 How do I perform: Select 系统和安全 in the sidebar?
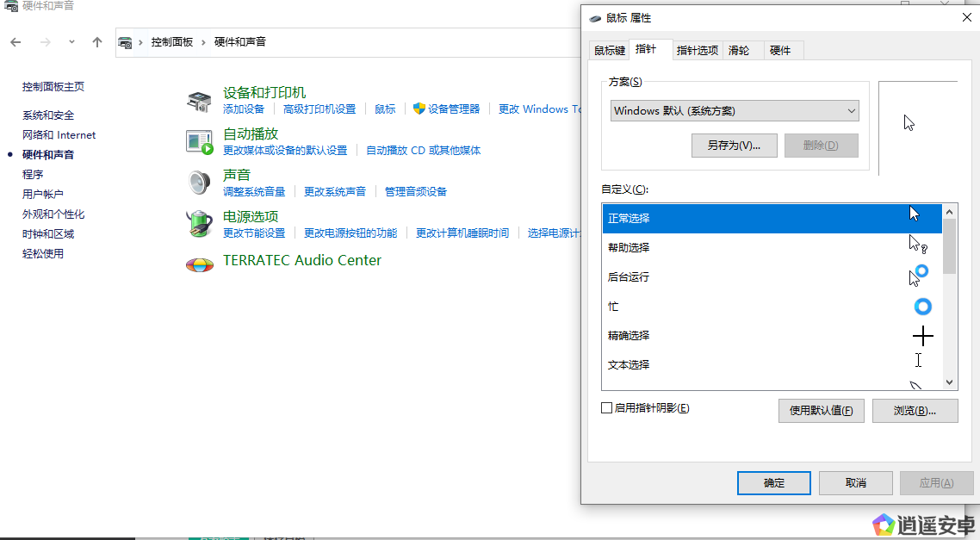(x=48, y=115)
